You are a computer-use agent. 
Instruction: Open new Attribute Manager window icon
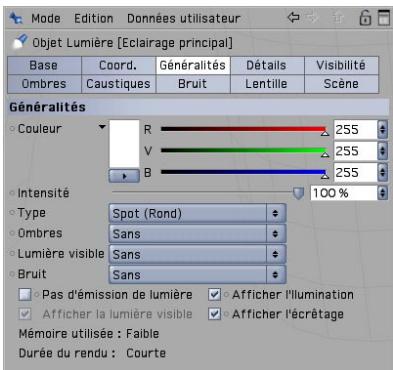coord(384,18)
